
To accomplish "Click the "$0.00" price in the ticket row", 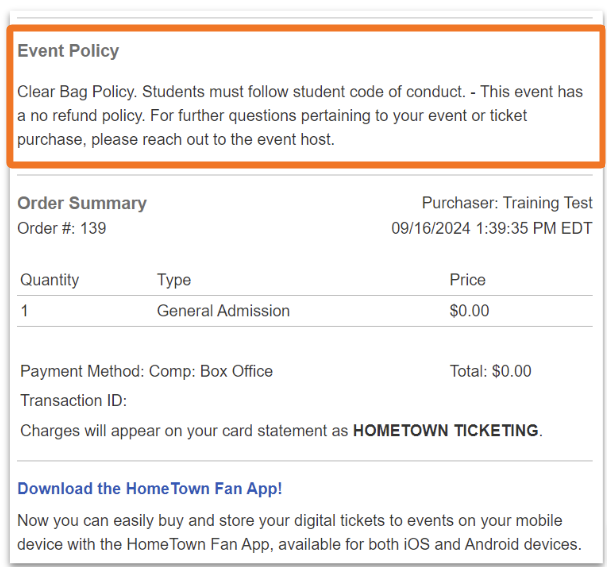I will click(x=469, y=311).
